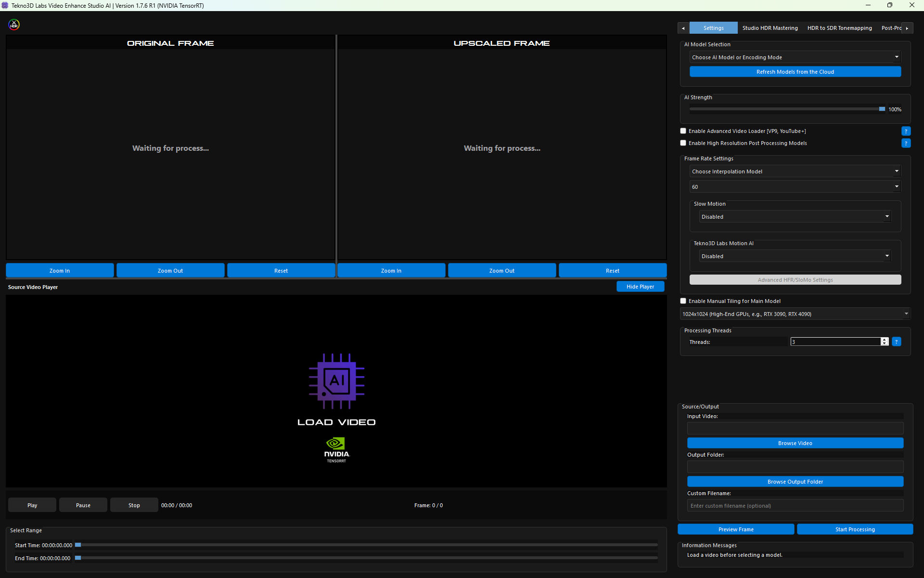The width and height of the screenshot is (924, 578).
Task: Click Hide Player button
Action: [x=640, y=287]
